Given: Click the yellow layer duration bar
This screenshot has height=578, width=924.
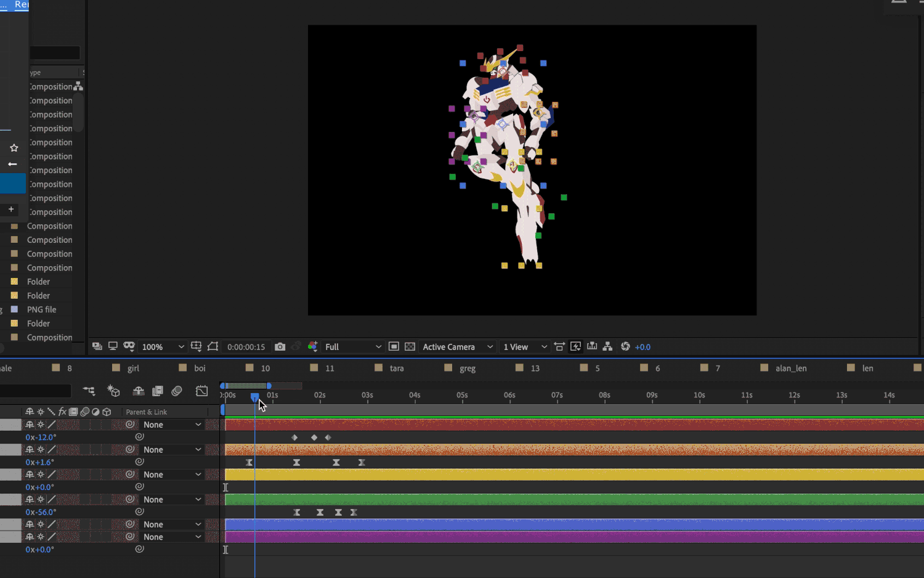Looking at the screenshot, I should click(574, 474).
